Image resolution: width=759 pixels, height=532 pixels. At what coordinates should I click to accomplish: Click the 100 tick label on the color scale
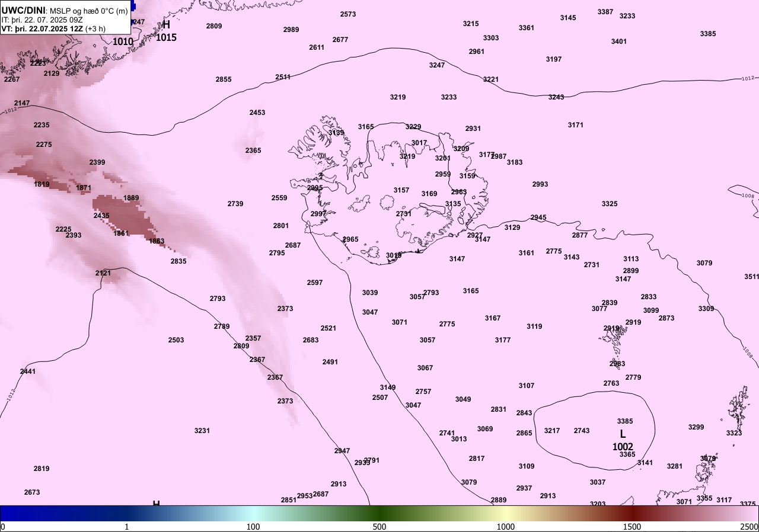pyautogui.click(x=253, y=527)
